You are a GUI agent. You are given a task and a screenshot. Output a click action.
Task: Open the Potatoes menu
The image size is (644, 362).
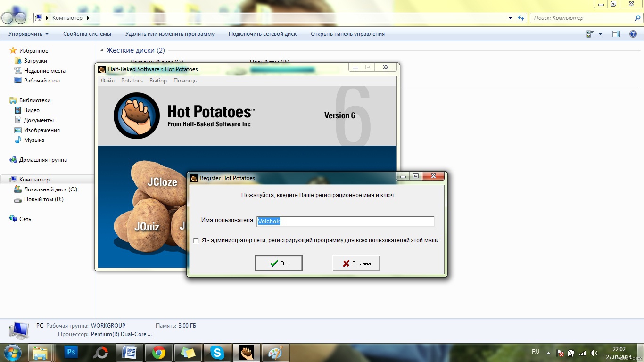pos(132,81)
